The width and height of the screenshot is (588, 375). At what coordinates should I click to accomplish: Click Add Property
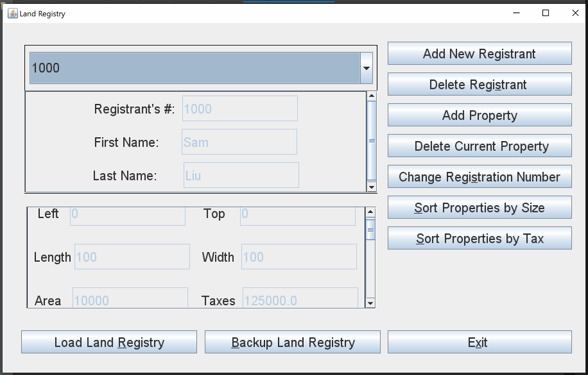click(479, 115)
